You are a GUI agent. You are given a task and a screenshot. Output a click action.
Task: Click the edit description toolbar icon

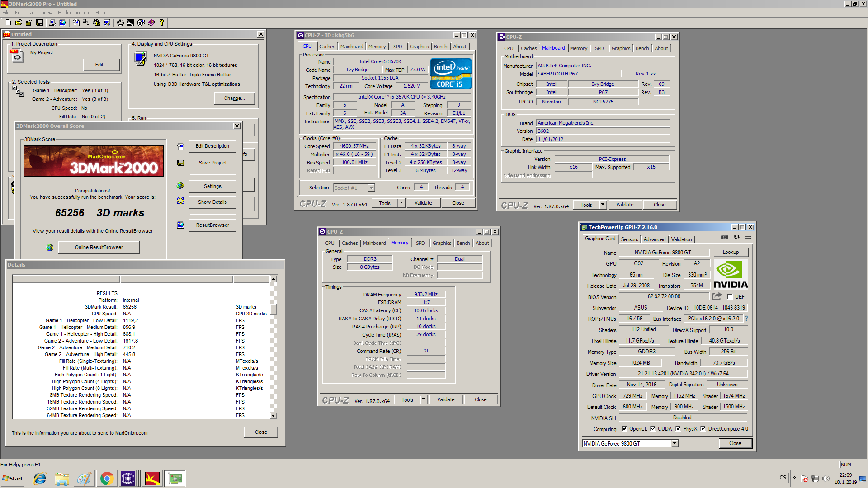click(76, 23)
